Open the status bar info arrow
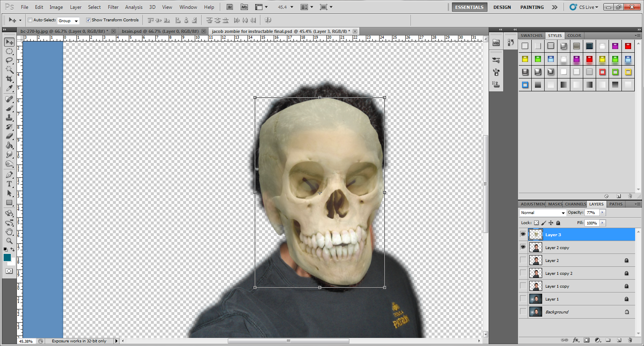644x346 pixels. tap(116, 341)
